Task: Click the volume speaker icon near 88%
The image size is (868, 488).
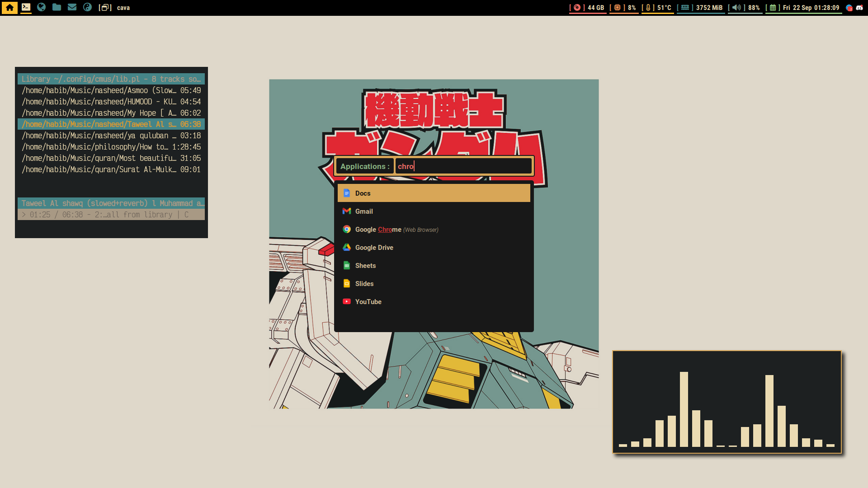Action: pos(736,8)
